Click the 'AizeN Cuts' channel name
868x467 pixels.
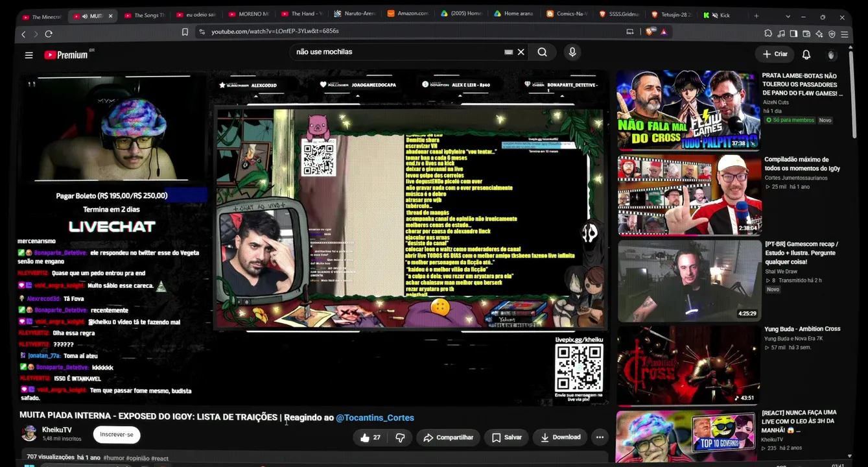[776, 102]
